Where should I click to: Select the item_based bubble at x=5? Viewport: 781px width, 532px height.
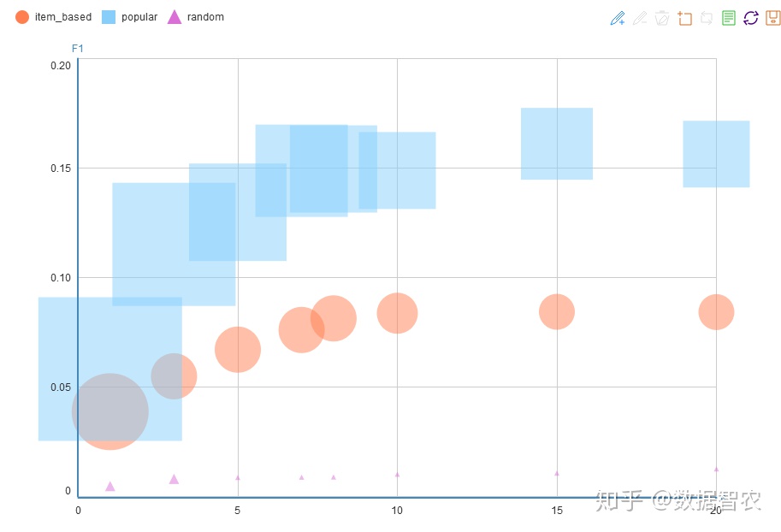tap(238, 349)
